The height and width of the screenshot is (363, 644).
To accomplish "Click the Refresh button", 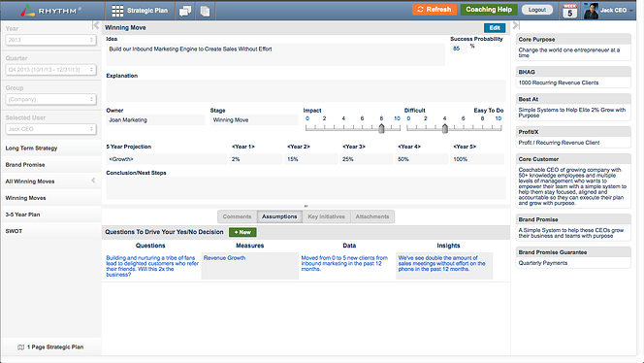I will point(435,10).
